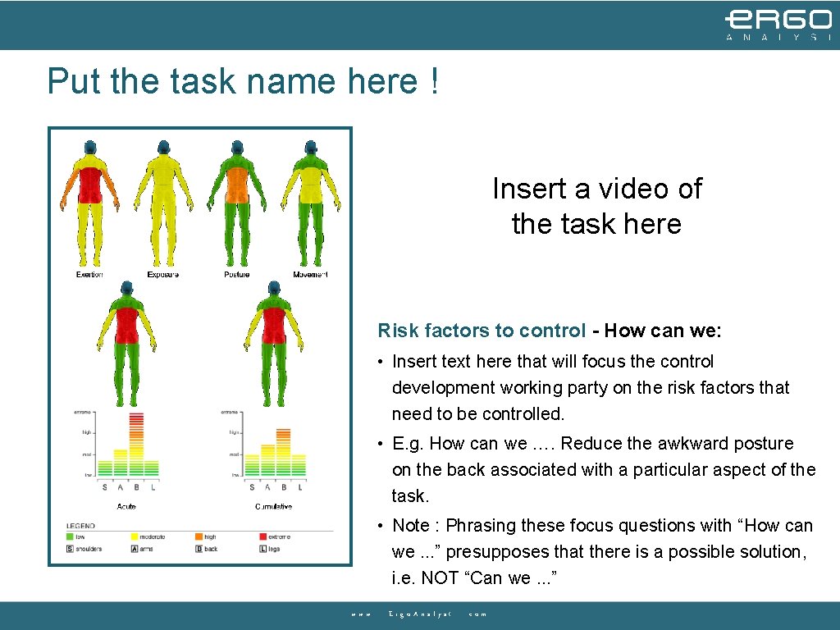Click the 'Acute' chart caption

[126, 506]
